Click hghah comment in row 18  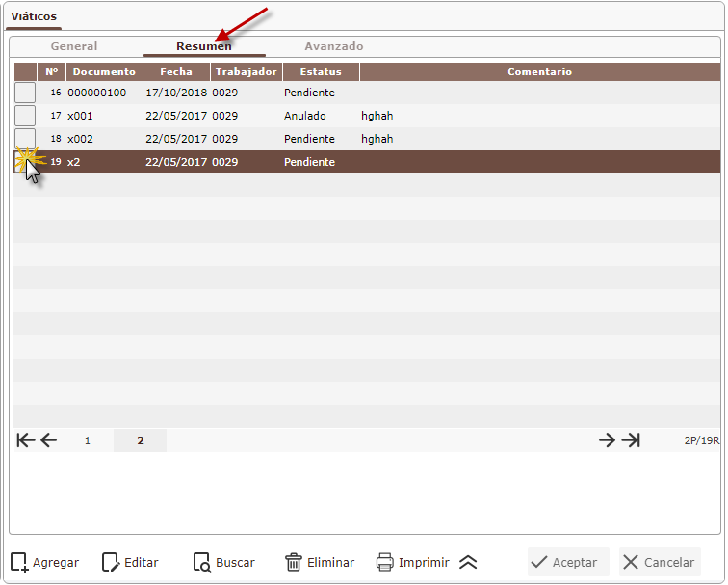click(377, 139)
